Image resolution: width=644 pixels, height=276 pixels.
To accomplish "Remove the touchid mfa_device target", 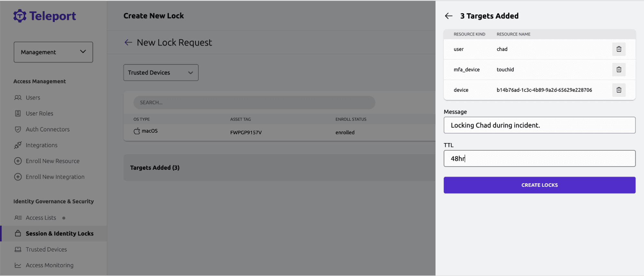I will tap(619, 70).
